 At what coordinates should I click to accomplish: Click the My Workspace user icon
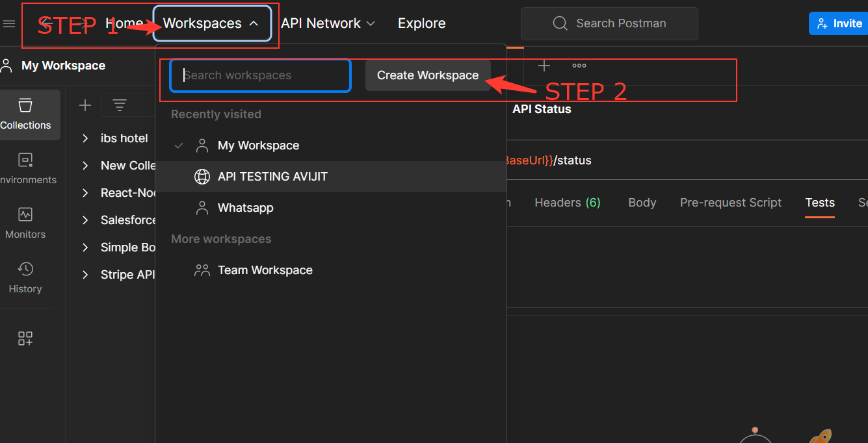click(x=7, y=65)
